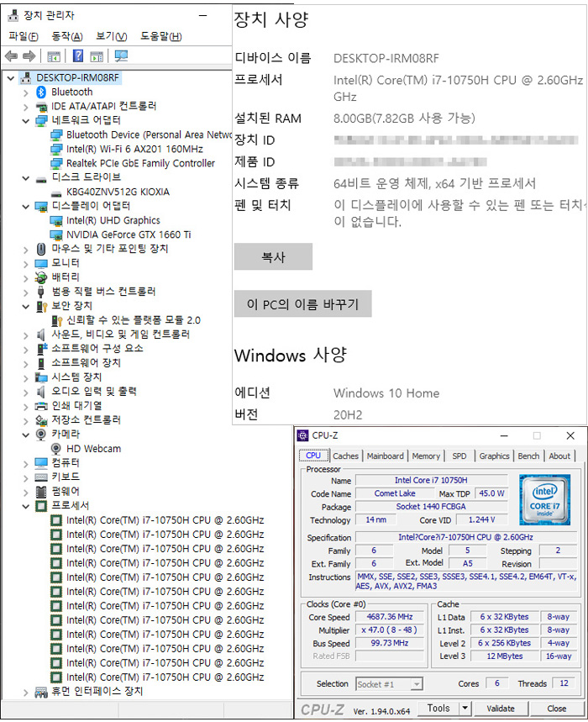Click the 복사 button in device specs
Viewport: 588px width, 722px height.
click(x=273, y=257)
